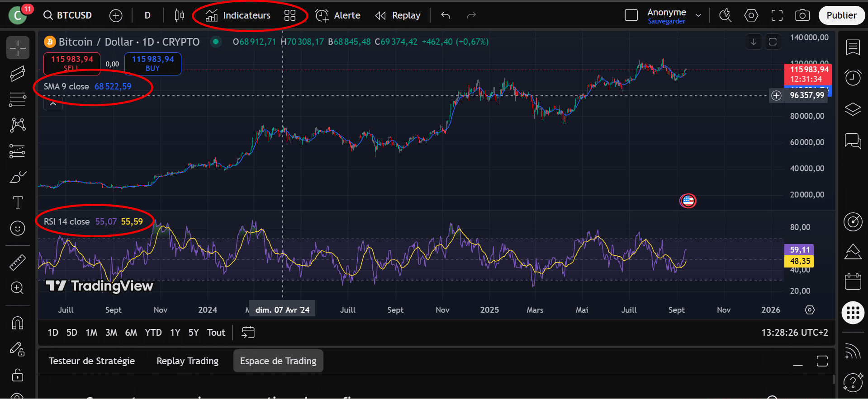Click the red SELL price box

coord(72,63)
